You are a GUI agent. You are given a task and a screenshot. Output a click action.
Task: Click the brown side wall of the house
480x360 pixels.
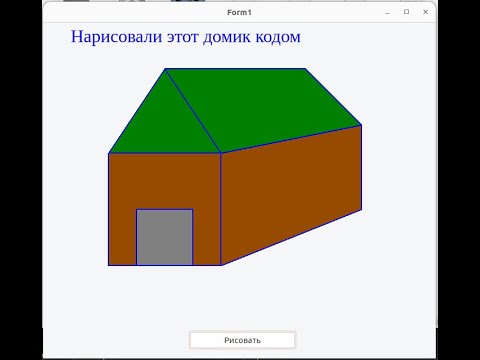[292, 195]
